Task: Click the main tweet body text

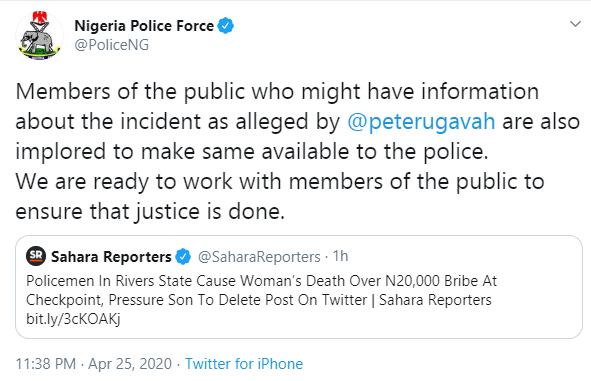Action: tap(298, 151)
